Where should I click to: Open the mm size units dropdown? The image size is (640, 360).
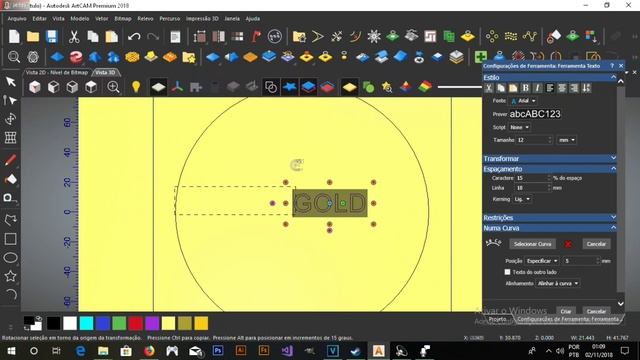coord(567,140)
